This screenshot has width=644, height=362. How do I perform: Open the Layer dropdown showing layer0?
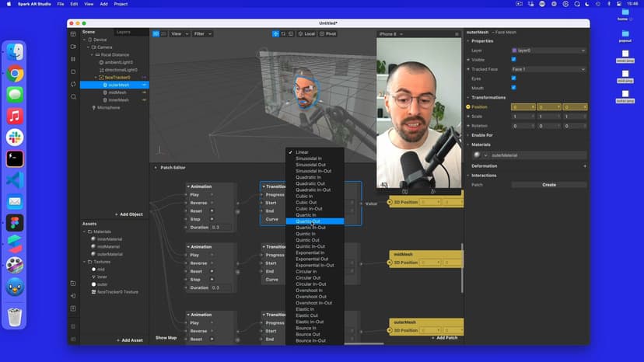(x=548, y=50)
